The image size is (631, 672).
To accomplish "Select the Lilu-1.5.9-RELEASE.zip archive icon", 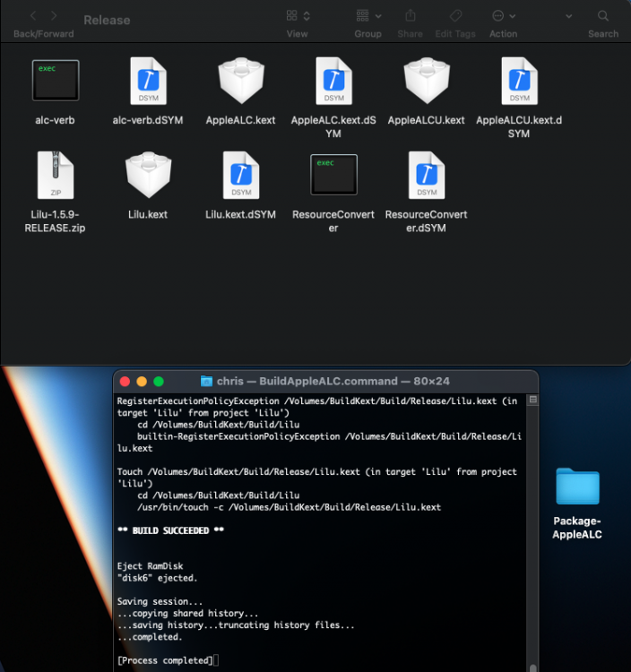I will pyautogui.click(x=56, y=175).
